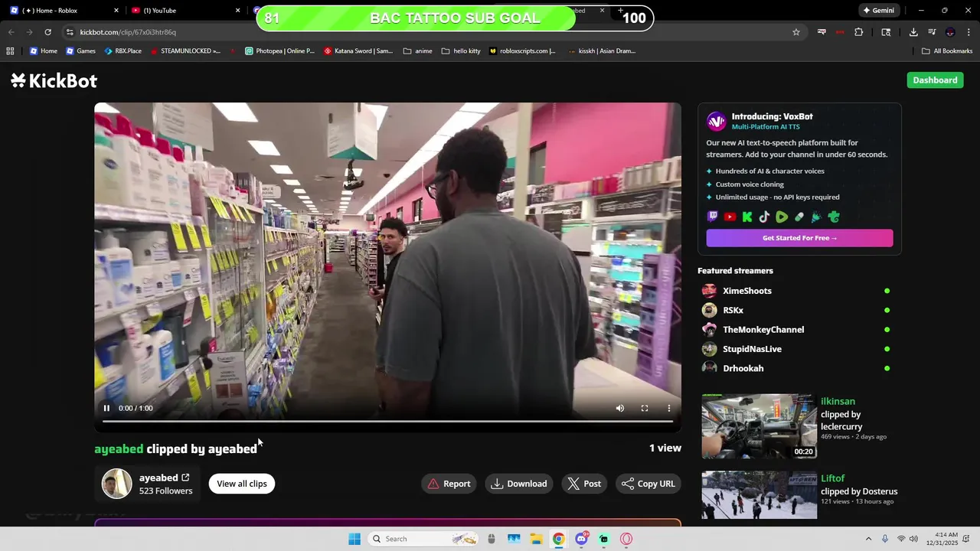The height and width of the screenshot is (551, 980).
Task: Open the Home bookmark
Action: pyautogui.click(x=44, y=51)
